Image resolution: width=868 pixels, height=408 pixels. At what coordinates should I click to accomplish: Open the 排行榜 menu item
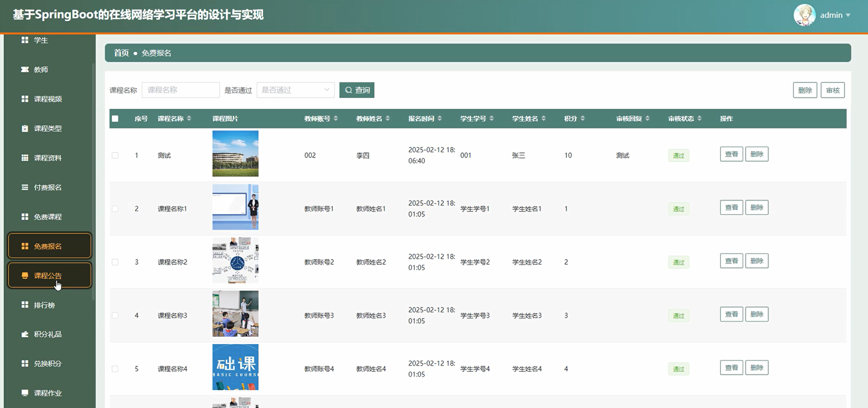[49, 305]
